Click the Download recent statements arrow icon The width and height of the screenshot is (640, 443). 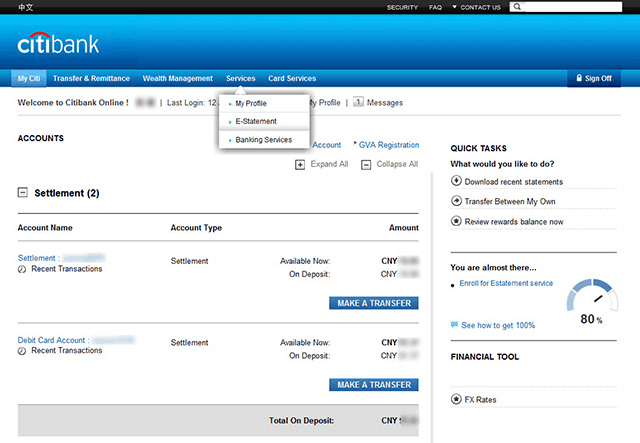[x=457, y=182]
